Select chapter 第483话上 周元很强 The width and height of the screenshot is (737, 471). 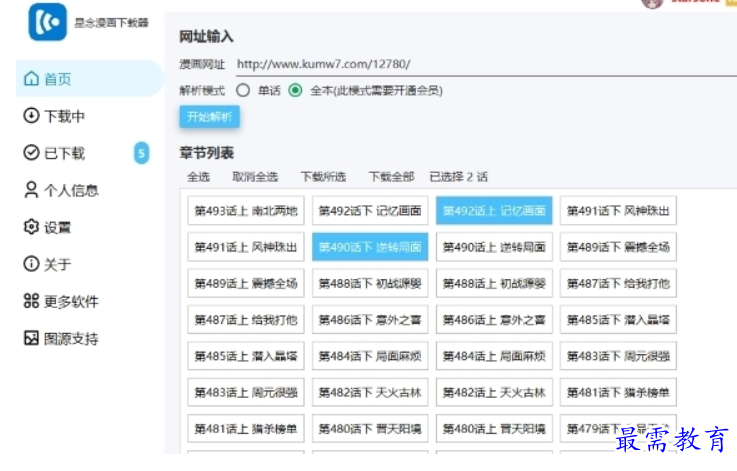click(246, 392)
